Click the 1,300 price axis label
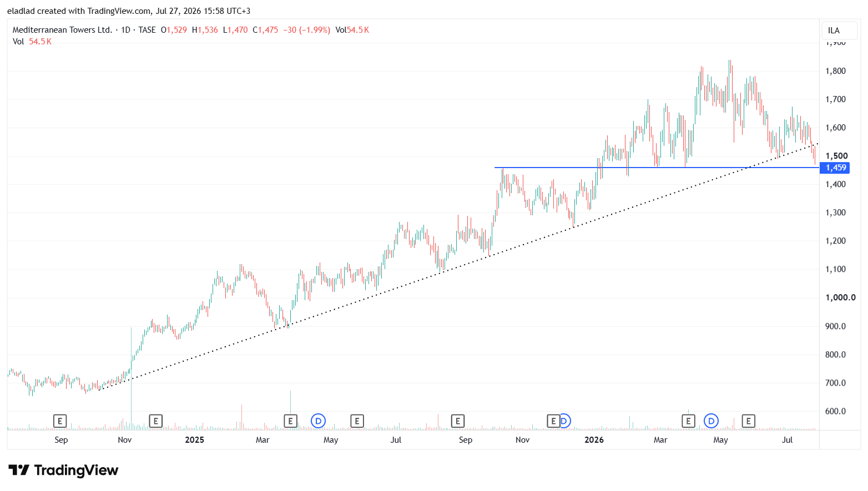The height and width of the screenshot is (491, 868). tap(835, 212)
